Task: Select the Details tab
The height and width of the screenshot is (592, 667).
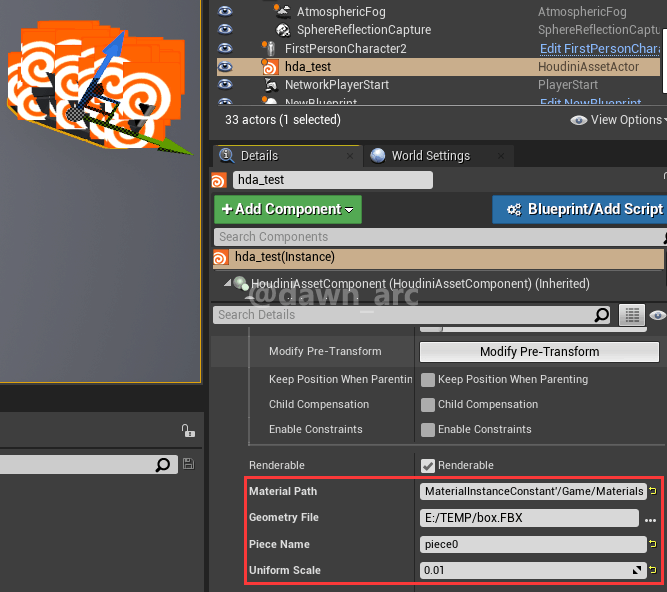Action: pyautogui.click(x=259, y=156)
